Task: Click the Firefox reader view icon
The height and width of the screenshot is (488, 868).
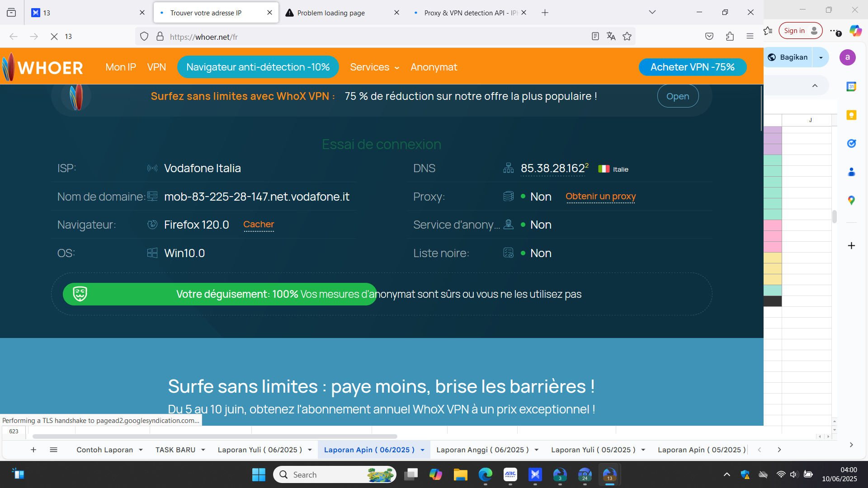Action: [595, 37]
